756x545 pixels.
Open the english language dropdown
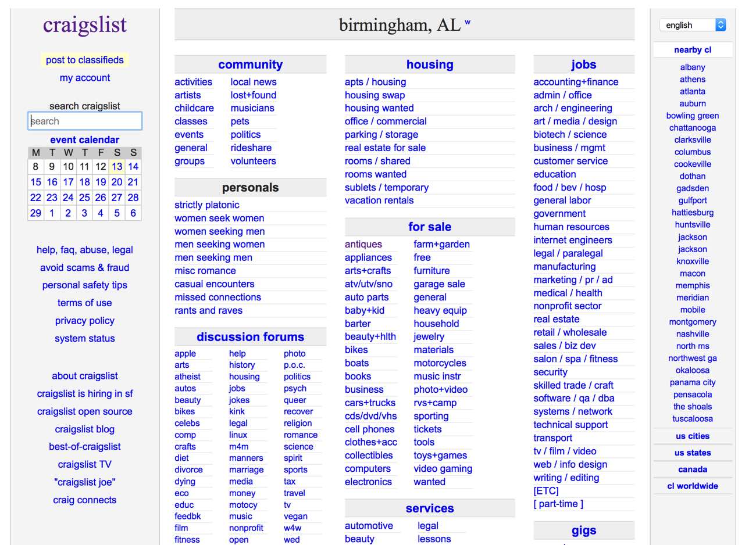(x=693, y=25)
